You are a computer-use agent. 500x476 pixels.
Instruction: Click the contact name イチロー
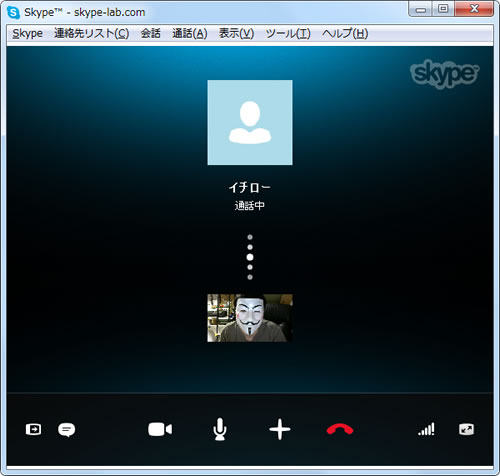pyautogui.click(x=250, y=187)
